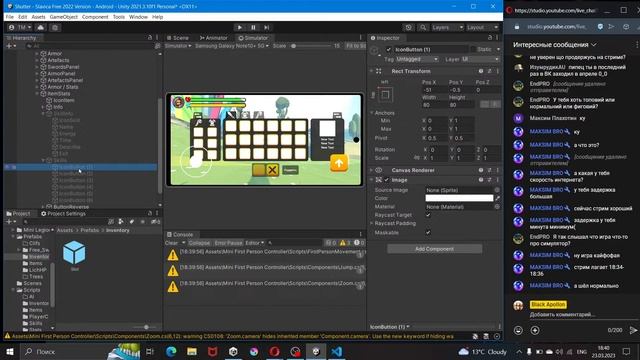The height and width of the screenshot is (360, 640).
Task: Select the Armor object in Hierarchy
Action: (55, 53)
